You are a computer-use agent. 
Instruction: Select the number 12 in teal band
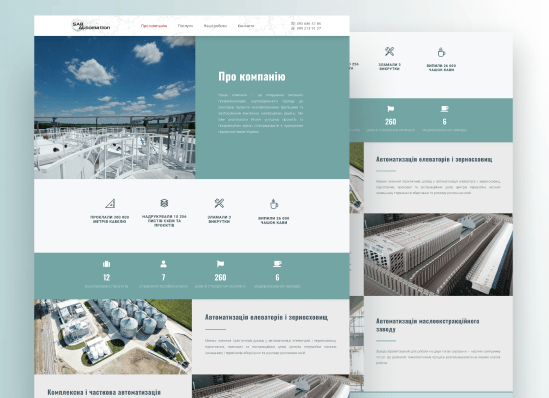click(x=106, y=278)
